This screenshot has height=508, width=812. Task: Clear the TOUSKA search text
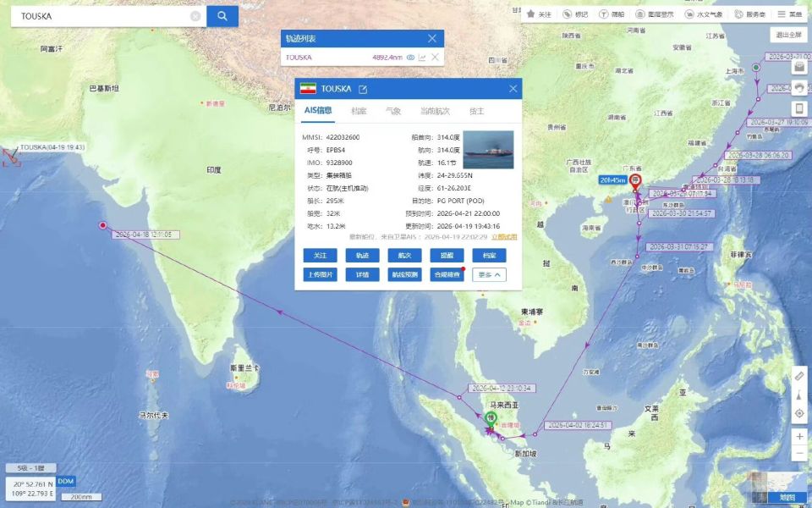click(195, 16)
